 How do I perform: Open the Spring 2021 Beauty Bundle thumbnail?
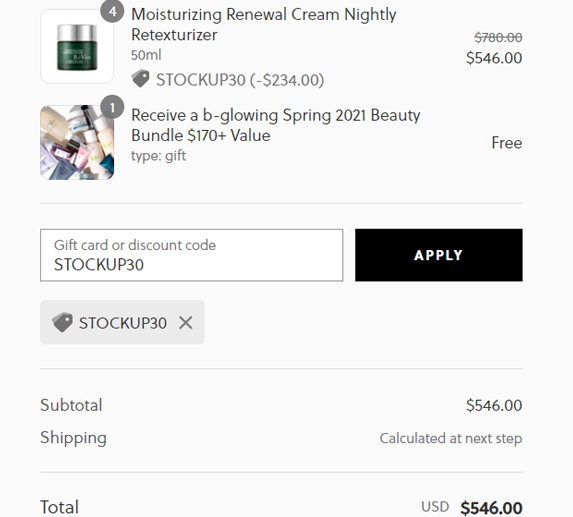[x=77, y=142]
